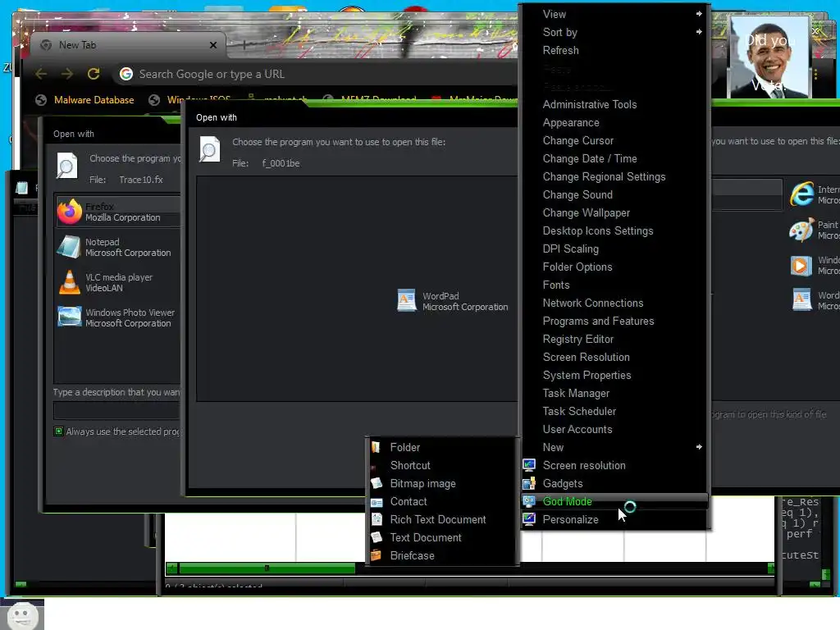This screenshot has width=840, height=630.
Task: Create a new Briefcase
Action: pos(442,555)
